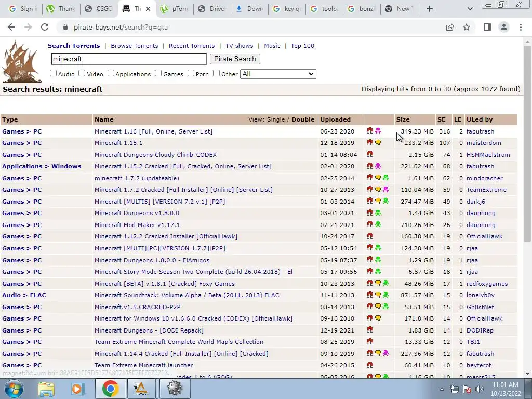
Task: Close the current Pirate Bay tab
Action: click(x=148, y=9)
